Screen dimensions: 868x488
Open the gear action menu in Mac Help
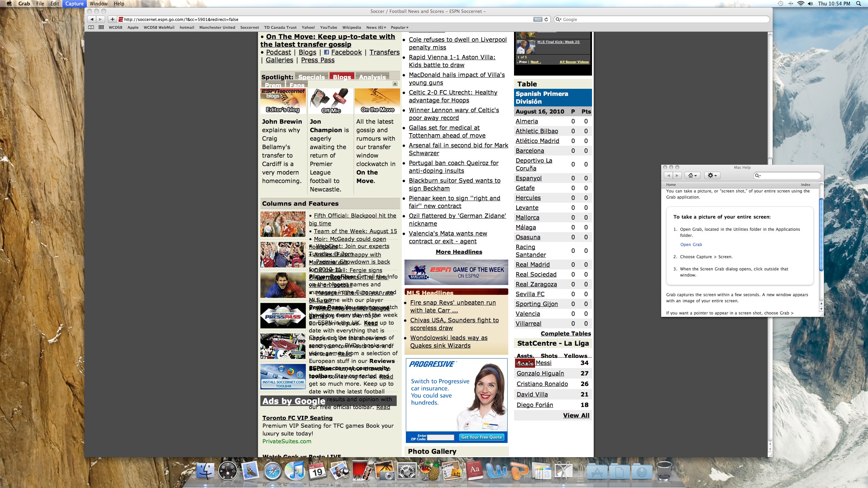point(712,176)
